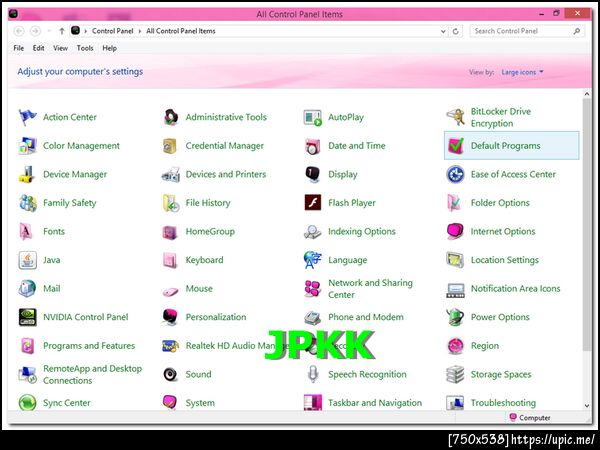Open the Help menu
Screen dimensions: 600x450
tap(109, 48)
